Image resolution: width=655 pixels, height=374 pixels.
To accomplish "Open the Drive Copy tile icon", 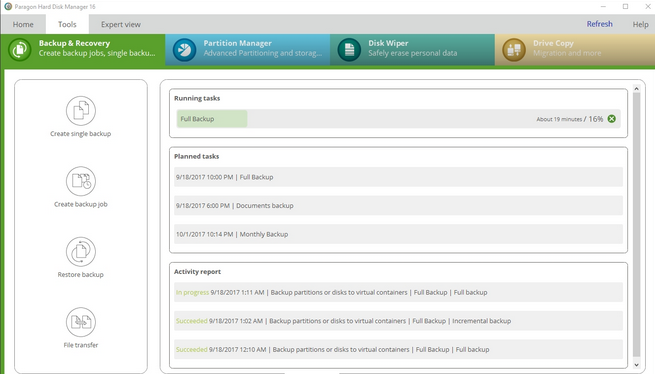I will [x=513, y=50].
